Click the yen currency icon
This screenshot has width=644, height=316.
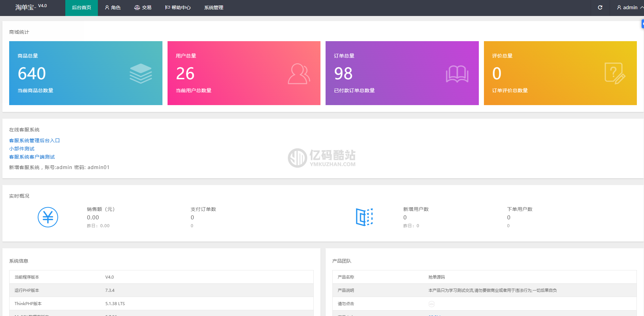click(48, 217)
